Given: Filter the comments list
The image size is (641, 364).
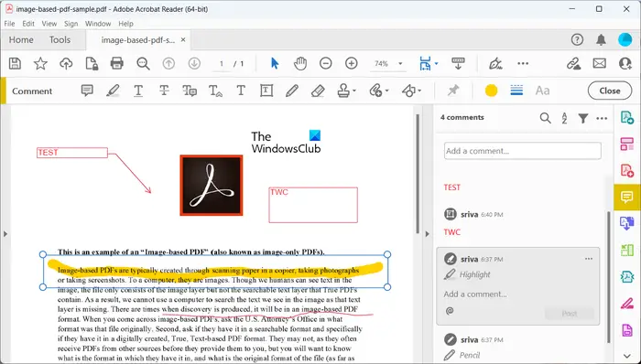Looking at the screenshot, I should point(583,118).
